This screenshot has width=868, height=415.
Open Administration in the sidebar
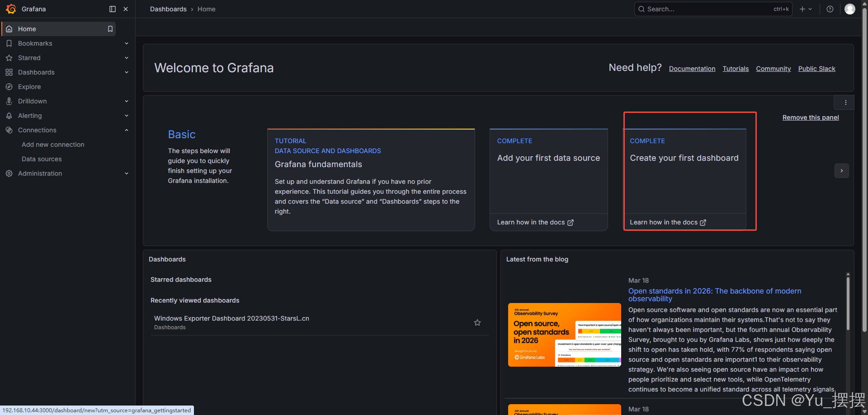click(40, 173)
